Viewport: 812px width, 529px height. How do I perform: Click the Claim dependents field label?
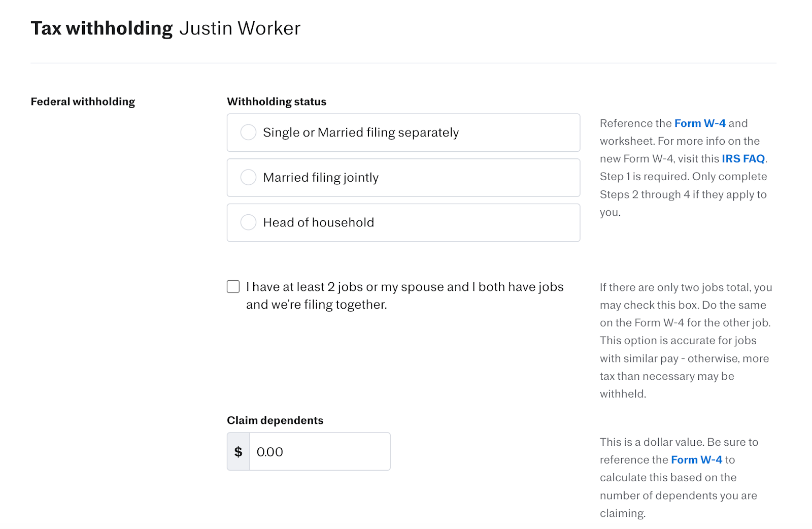[275, 420]
